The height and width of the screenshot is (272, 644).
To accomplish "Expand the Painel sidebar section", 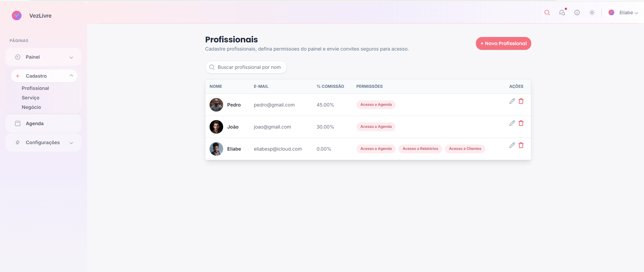I will tap(43, 57).
